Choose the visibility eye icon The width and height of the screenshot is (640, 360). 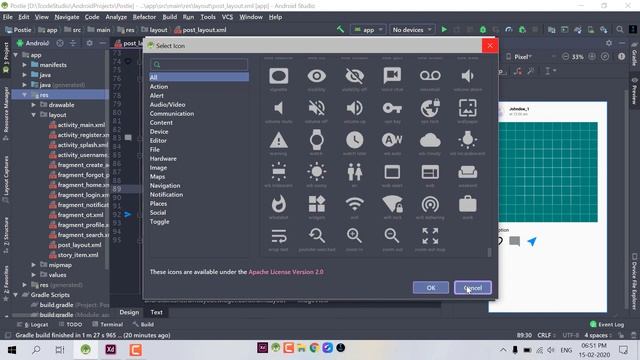click(316, 76)
